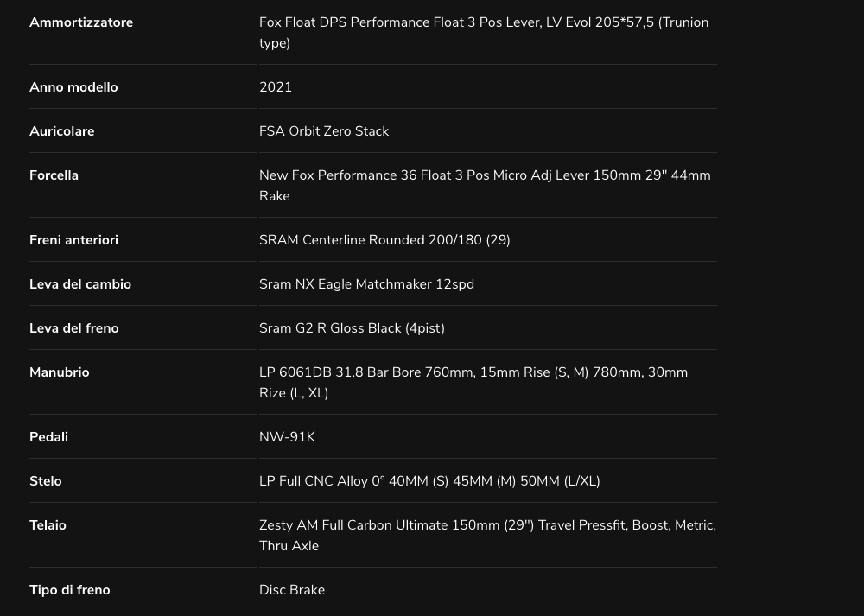Screen dimensions: 864x616
Task: Click the Stelo row label
Action: 45,481
